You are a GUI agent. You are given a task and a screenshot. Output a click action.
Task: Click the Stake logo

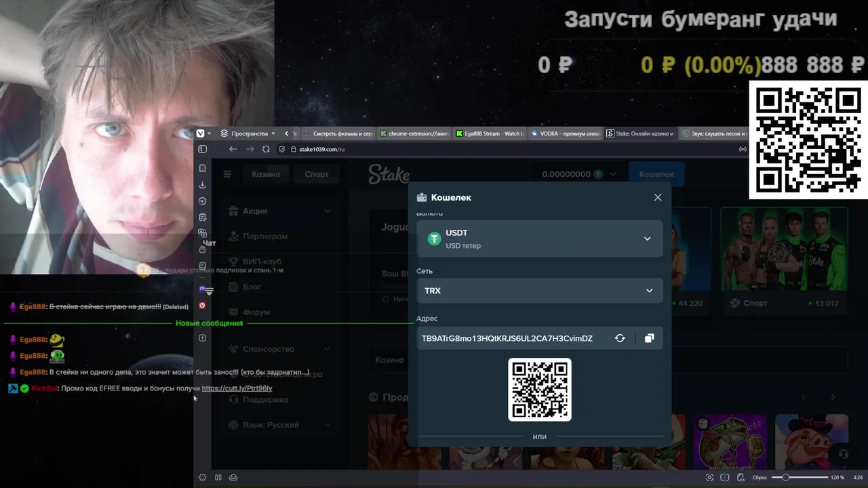[x=389, y=174]
